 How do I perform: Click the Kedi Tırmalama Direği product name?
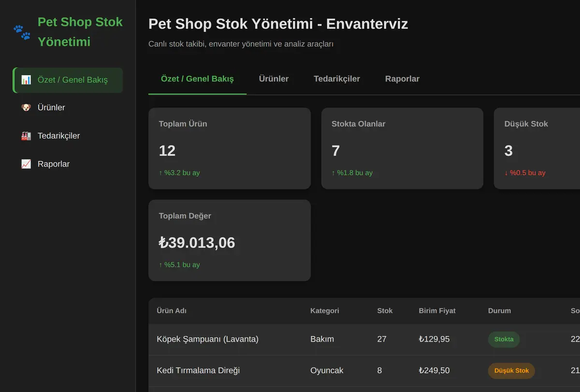click(x=198, y=371)
